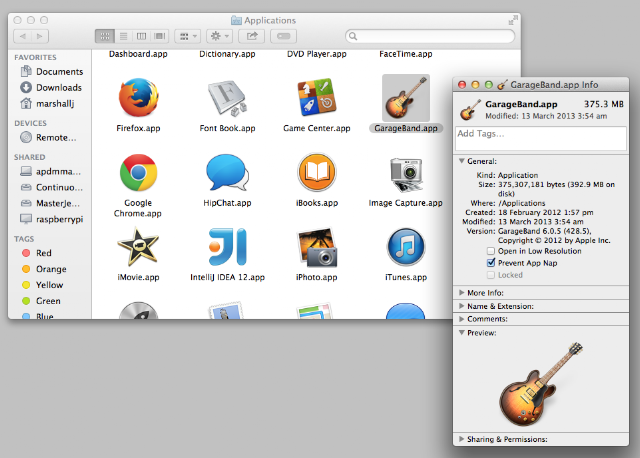Click the DVD Player.app label
This screenshot has height=458, width=640.
click(x=317, y=54)
